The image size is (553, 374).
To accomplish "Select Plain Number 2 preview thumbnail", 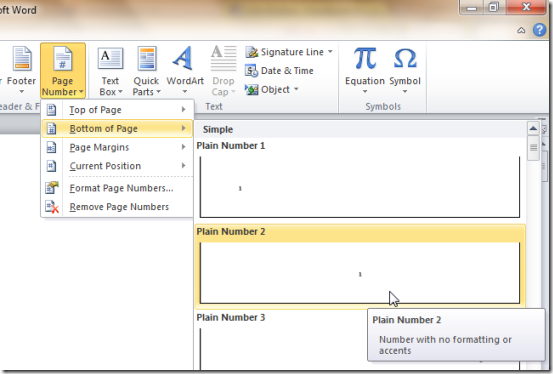I will (x=360, y=273).
